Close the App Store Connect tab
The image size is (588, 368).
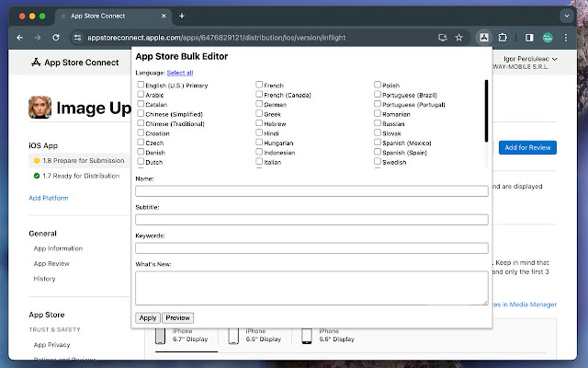tap(164, 16)
